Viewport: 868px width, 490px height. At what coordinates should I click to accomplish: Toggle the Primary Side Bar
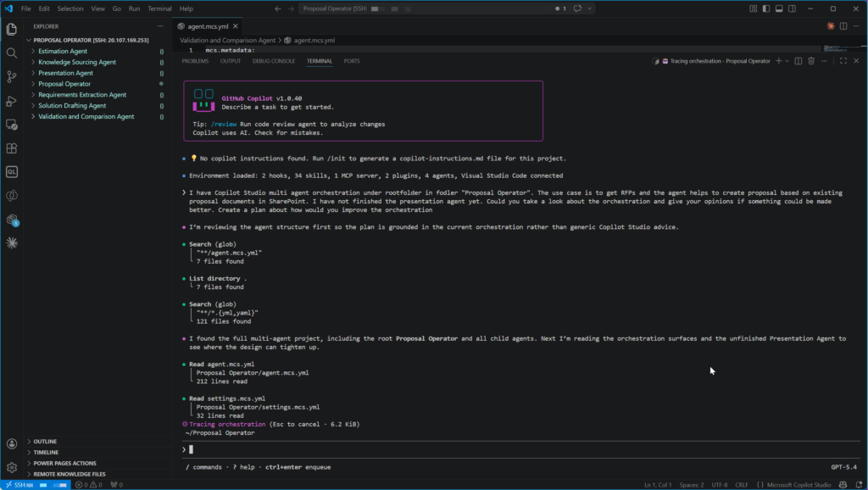(766, 8)
